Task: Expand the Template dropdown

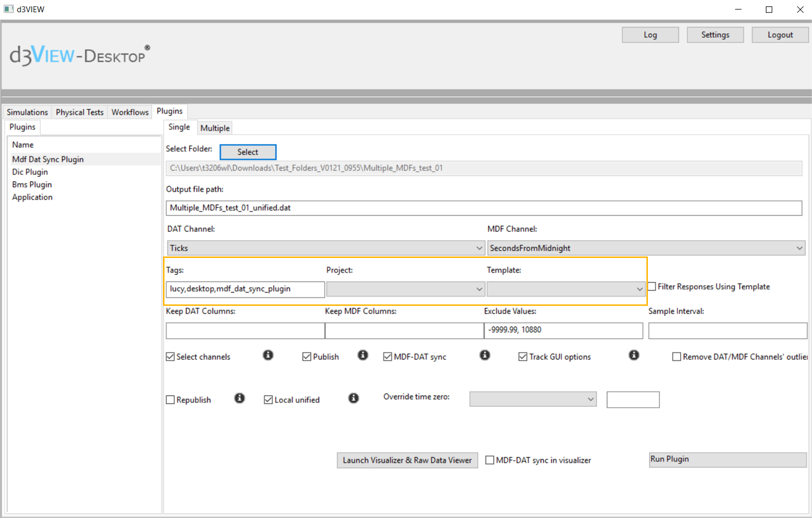Action: (x=566, y=289)
